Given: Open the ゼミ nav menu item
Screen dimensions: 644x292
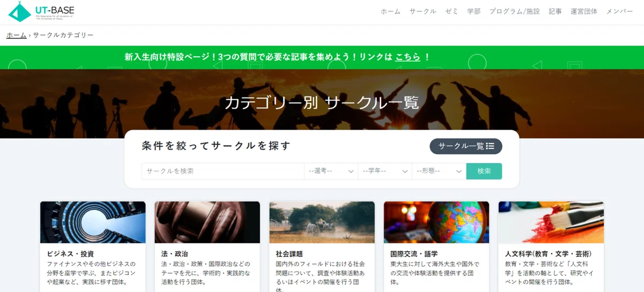Looking at the screenshot, I should coord(451,11).
